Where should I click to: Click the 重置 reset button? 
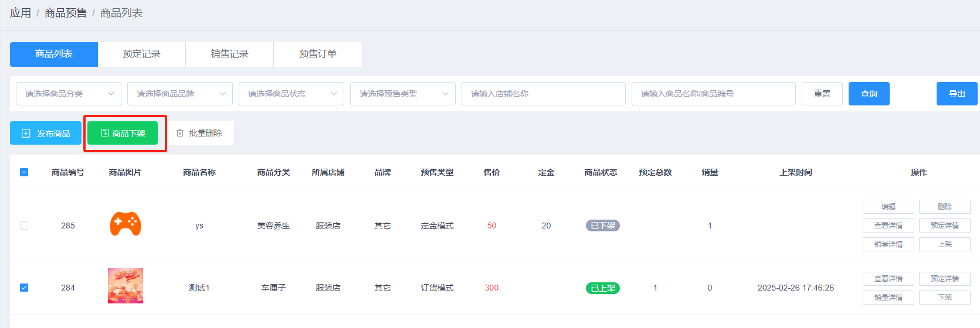click(822, 94)
